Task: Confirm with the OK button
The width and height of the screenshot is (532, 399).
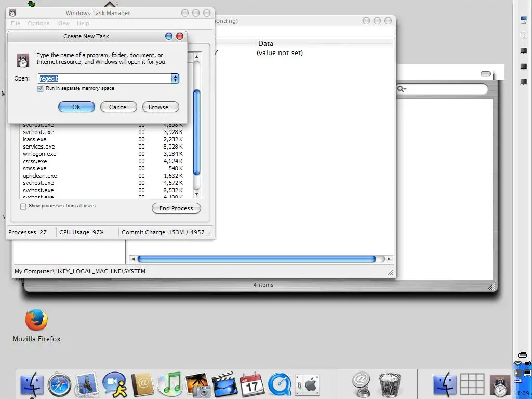Action: click(76, 107)
